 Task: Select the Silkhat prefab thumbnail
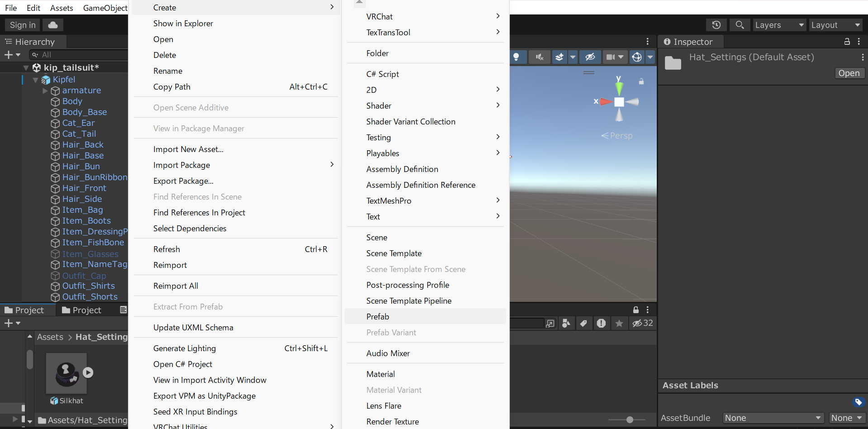(66, 372)
